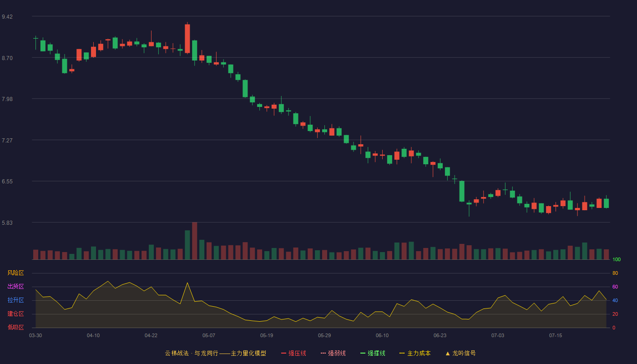Click the 龙吟信号 triangle legend icon

[x=448, y=353]
